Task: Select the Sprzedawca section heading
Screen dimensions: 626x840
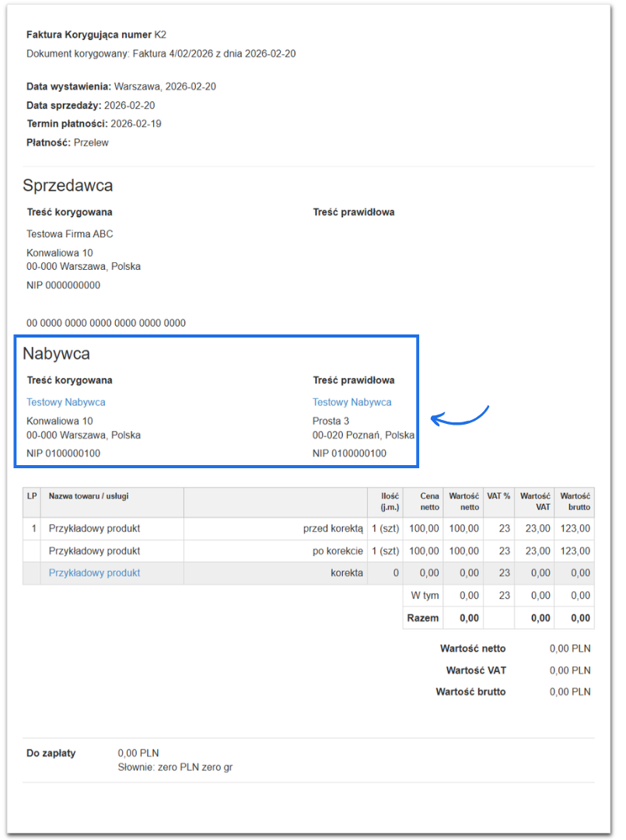Action: point(68,185)
